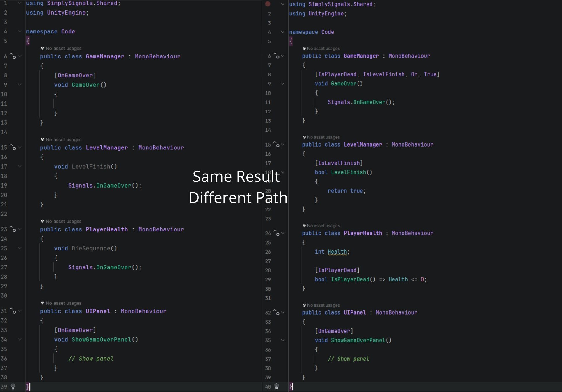Click the gutter inheritance icon beside left-pane line 31
Image resolution: width=562 pixels, height=392 pixels.
pos(13,311)
